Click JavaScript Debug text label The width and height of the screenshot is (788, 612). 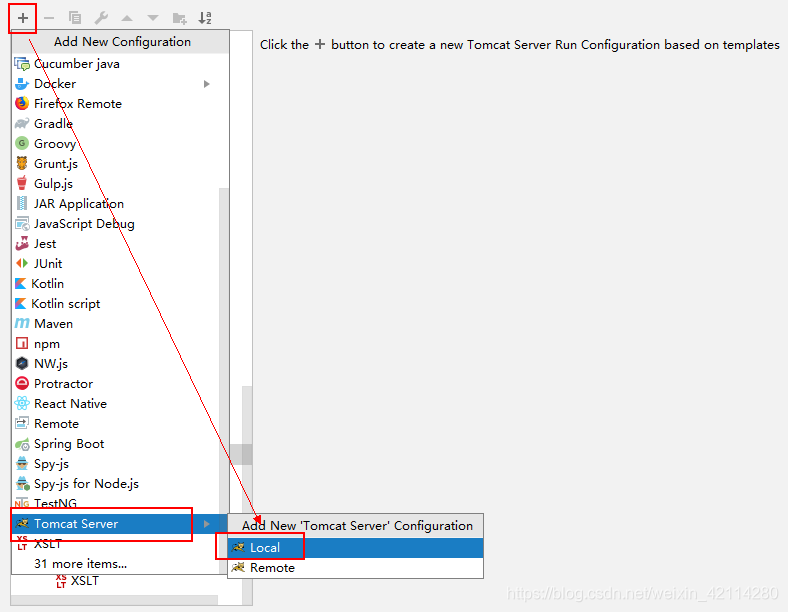[84, 224]
